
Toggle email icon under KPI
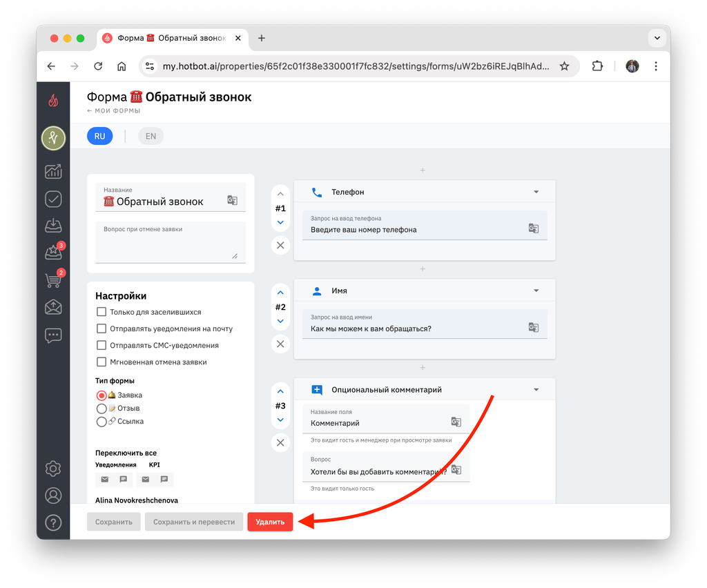click(x=145, y=480)
